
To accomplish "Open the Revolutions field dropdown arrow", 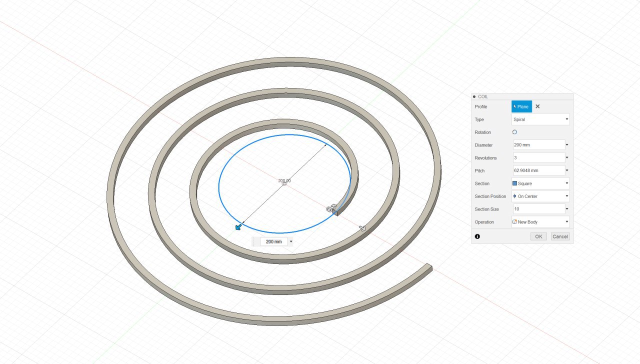I will point(567,158).
